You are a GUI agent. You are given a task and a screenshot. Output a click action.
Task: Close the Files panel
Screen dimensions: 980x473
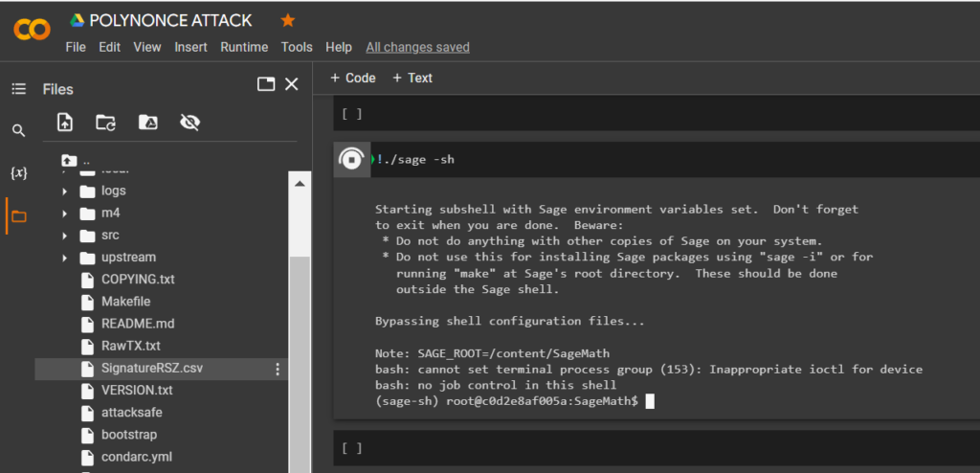click(291, 84)
